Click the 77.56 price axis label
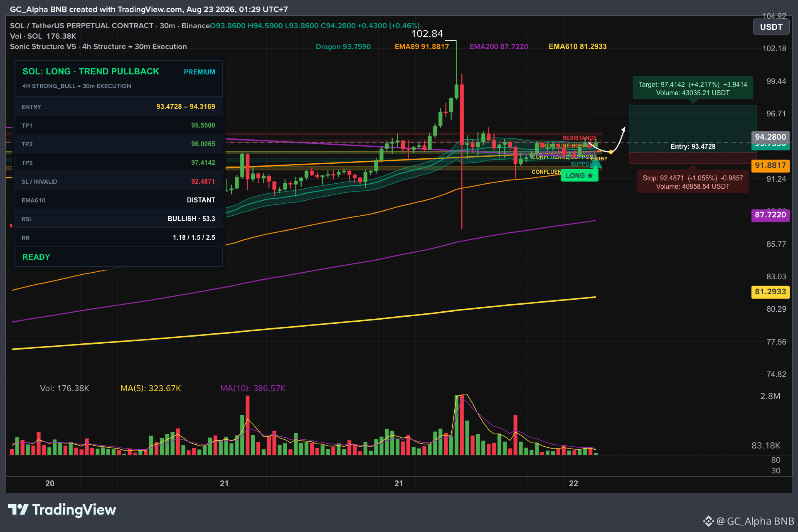Viewport: 798px width, 532px height. point(776,342)
